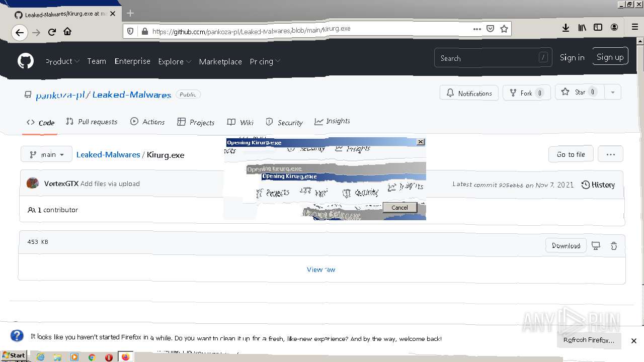The height and width of the screenshot is (362, 644).
Task: Click the GitHub octocat logo
Action: (x=26, y=61)
